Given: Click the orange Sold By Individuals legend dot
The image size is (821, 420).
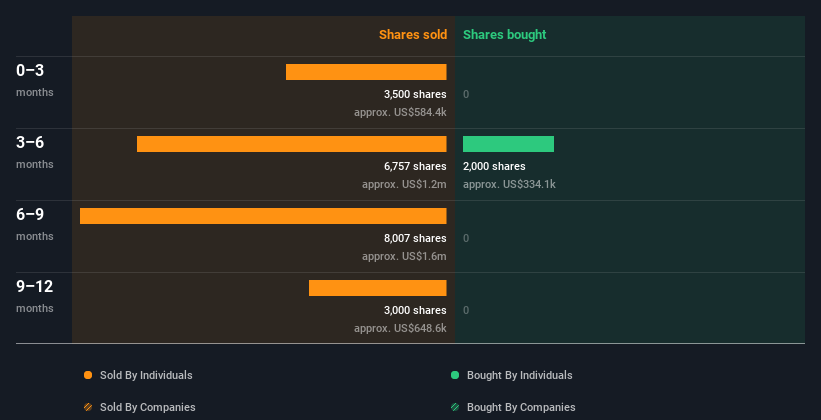Looking at the screenshot, I should tap(88, 375).
